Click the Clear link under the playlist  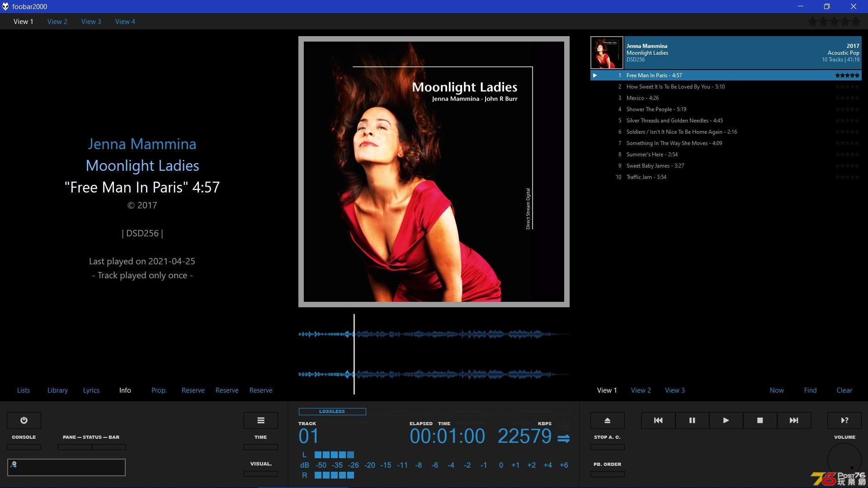click(x=844, y=390)
